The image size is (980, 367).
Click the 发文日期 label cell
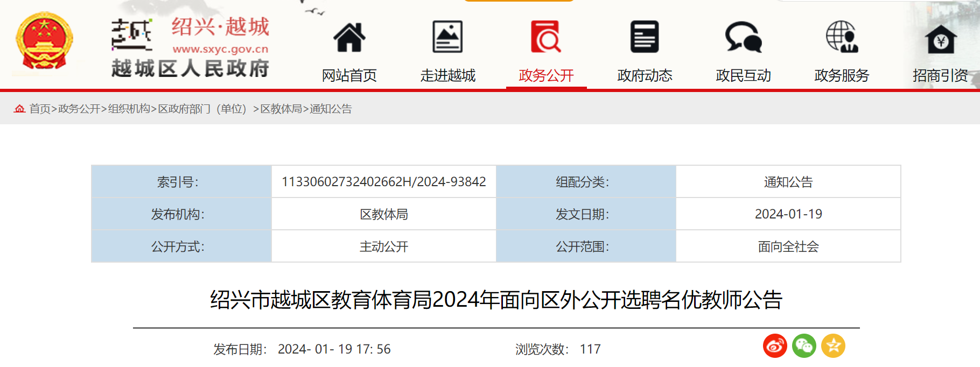[x=586, y=214]
